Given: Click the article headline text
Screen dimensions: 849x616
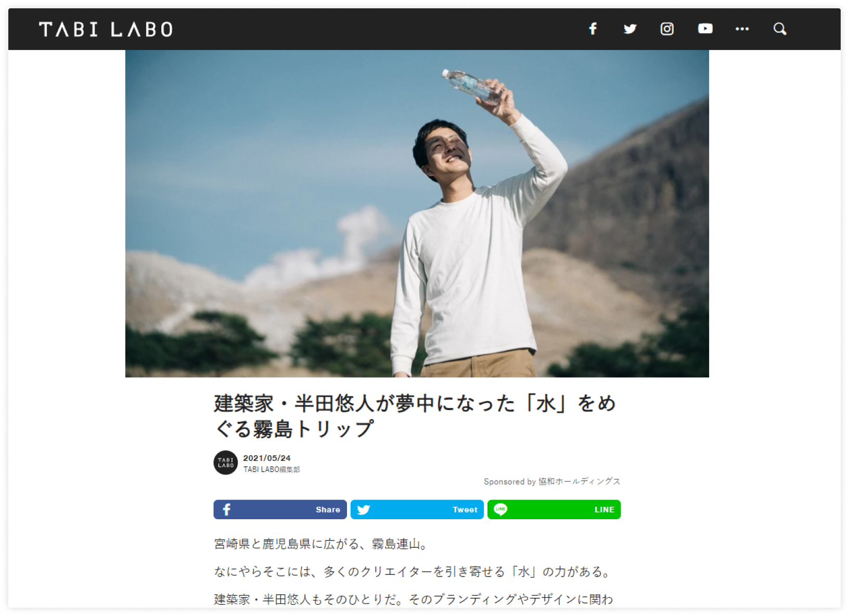Looking at the screenshot, I should point(415,416).
